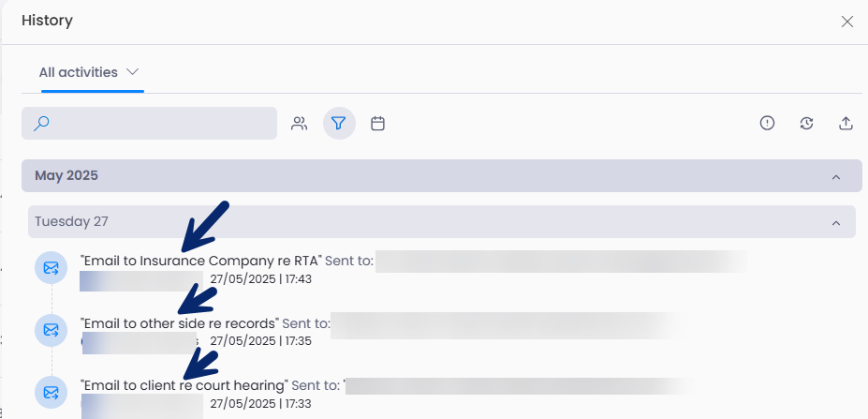
Task: Open the All activities dropdown
Action: pos(132,72)
